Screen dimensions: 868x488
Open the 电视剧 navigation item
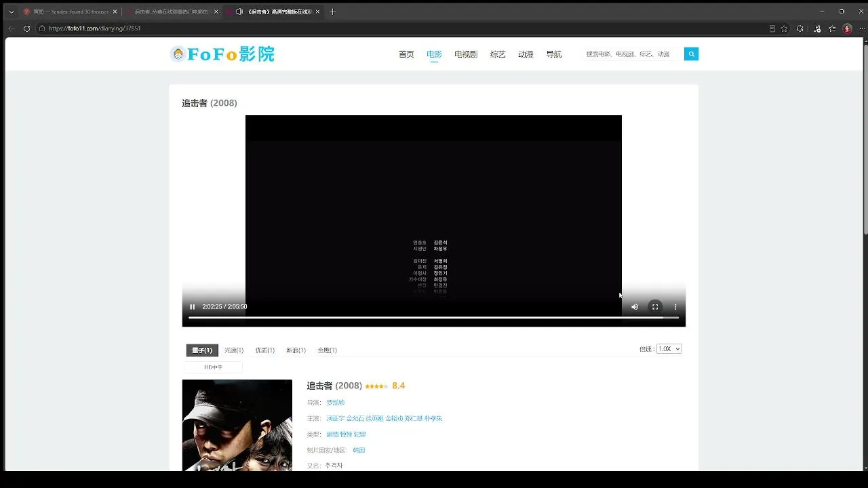pyautogui.click(x=466, y=54)
